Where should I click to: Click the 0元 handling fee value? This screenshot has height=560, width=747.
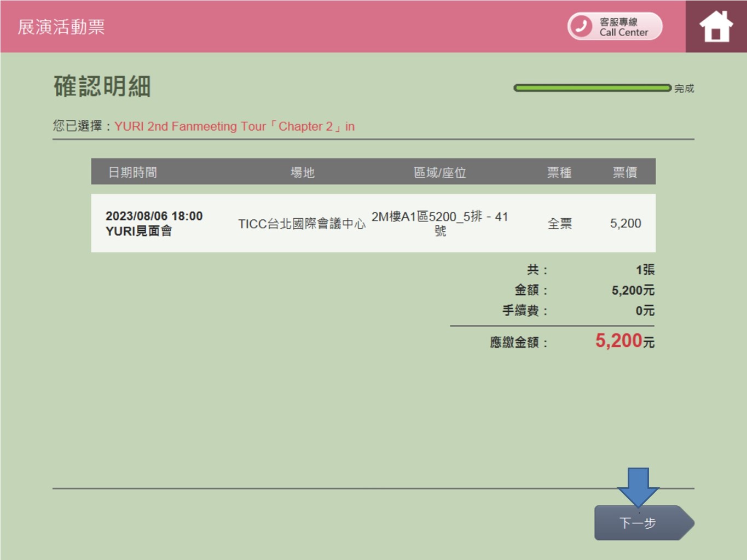point(645,311)
